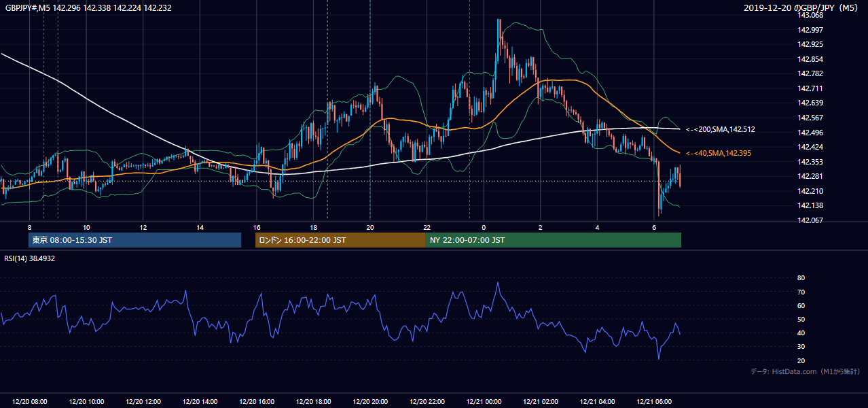Viewport: 868px width, 408px height.
Task: Click the hour 16 tick on the price chart axis
Action: tap(257, 227)
